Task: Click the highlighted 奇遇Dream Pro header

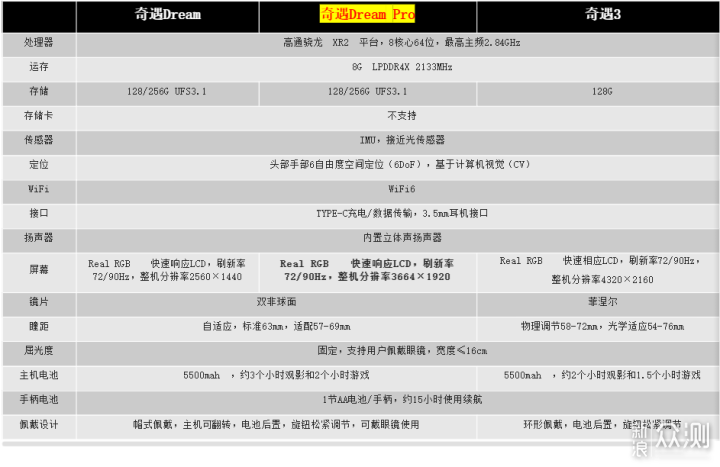Action: click(367, 14)
